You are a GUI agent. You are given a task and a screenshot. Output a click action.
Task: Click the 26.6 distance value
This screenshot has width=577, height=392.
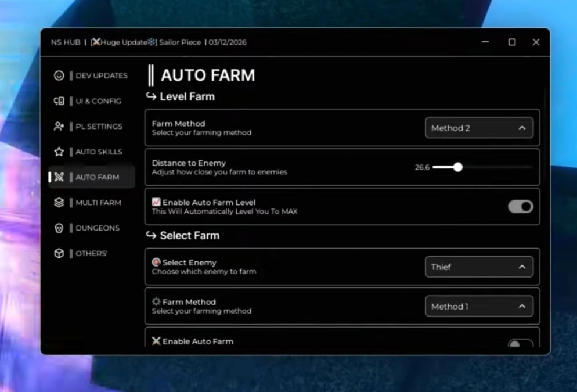click(x=422, y=167)
